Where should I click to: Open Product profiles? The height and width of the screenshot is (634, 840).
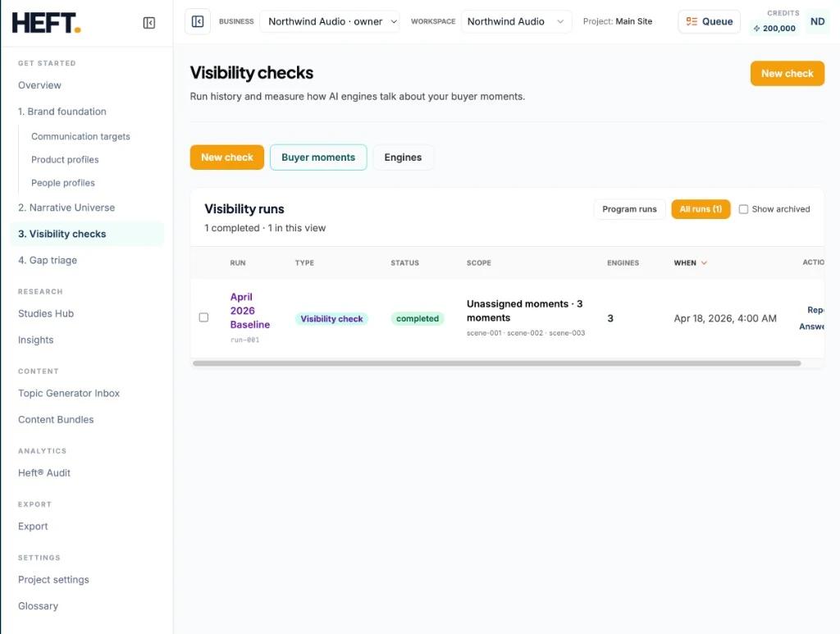[65, 160]
